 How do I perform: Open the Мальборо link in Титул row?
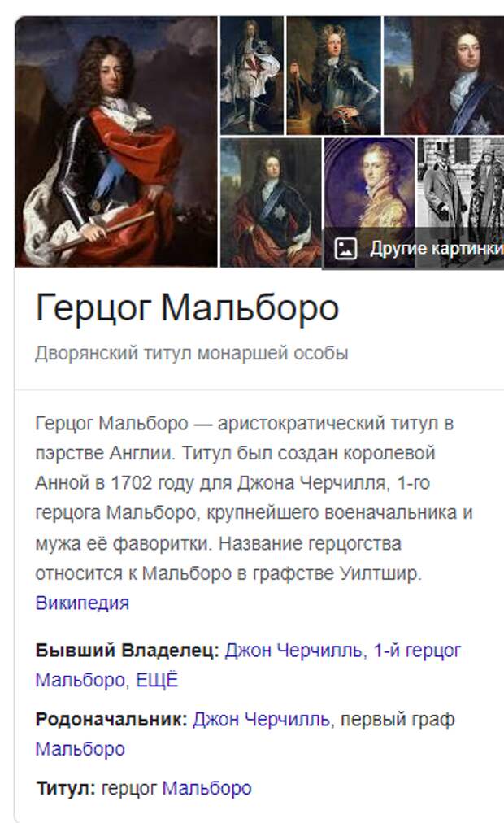tap(206, 788)
